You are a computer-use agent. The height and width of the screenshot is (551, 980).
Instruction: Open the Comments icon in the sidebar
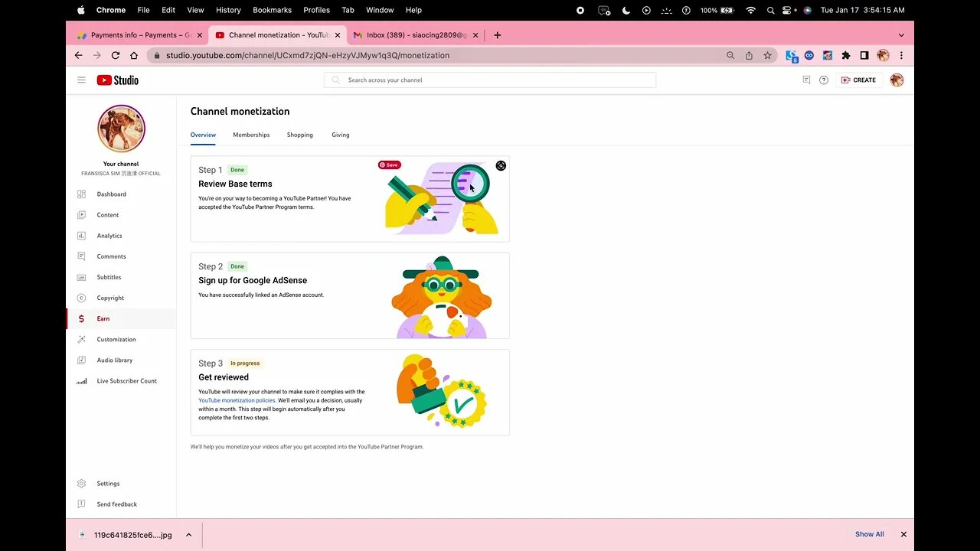pos(81,256)
